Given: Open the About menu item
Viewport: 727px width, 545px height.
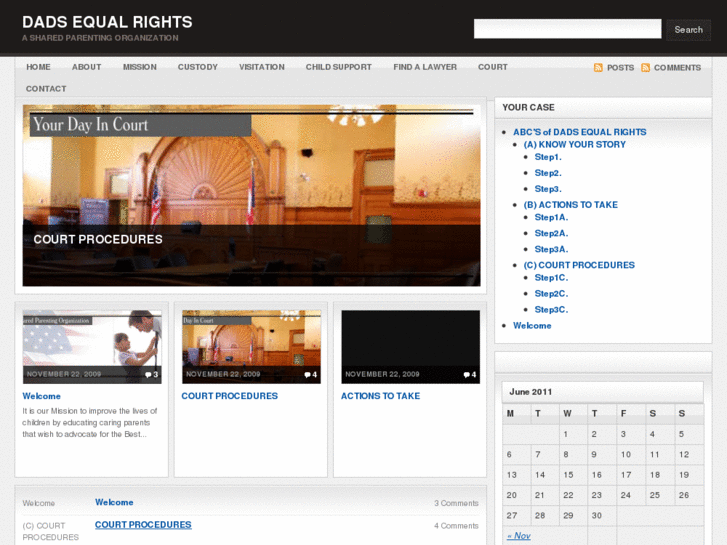Looking at the screenshot, I should (86, 67).
